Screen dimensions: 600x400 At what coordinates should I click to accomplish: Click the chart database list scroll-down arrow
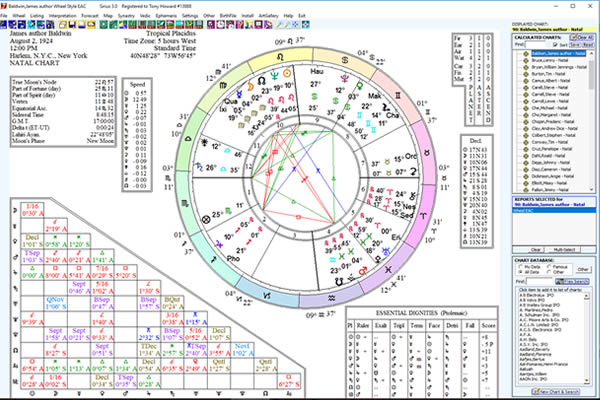point(586,380)
